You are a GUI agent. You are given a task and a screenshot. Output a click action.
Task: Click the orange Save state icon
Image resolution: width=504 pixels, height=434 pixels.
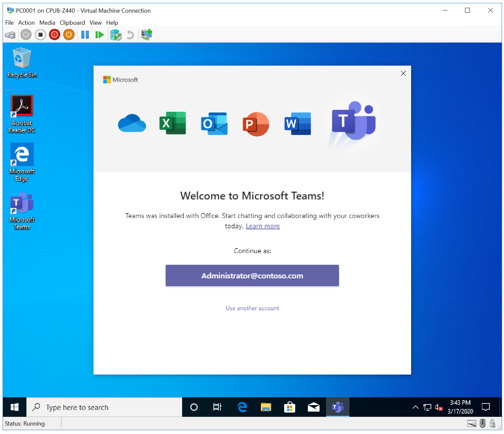[69, 34]
